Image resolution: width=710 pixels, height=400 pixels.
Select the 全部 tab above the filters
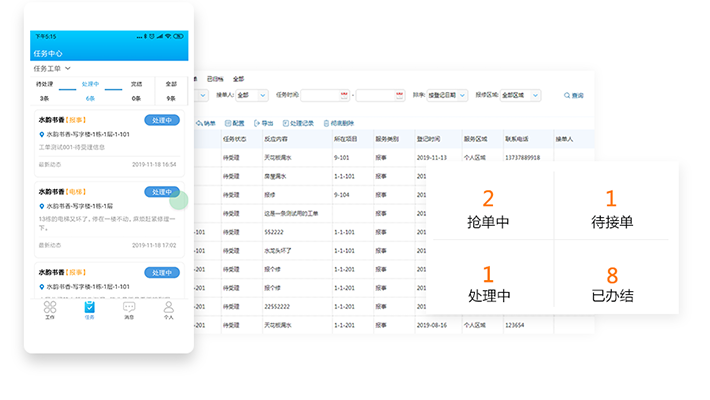238,78
